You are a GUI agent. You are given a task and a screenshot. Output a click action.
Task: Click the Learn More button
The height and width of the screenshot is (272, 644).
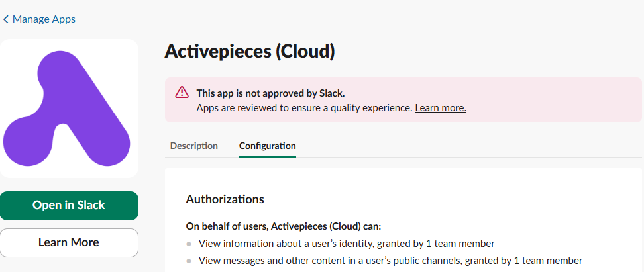tap(69, 242)
